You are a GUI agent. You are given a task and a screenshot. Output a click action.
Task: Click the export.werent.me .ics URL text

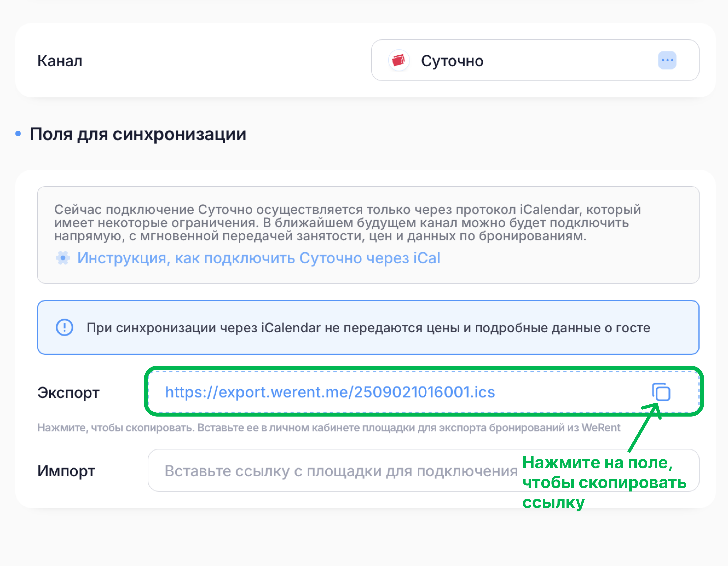330,392
